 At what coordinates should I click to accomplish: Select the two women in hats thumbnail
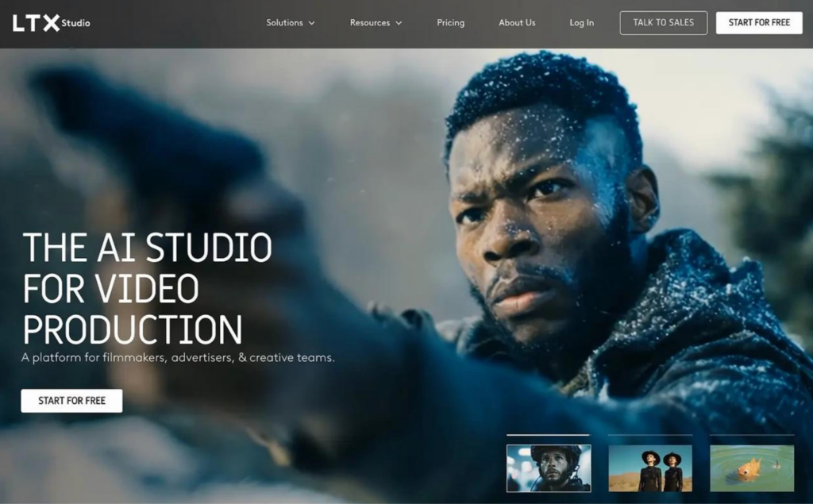pos(650,468)
